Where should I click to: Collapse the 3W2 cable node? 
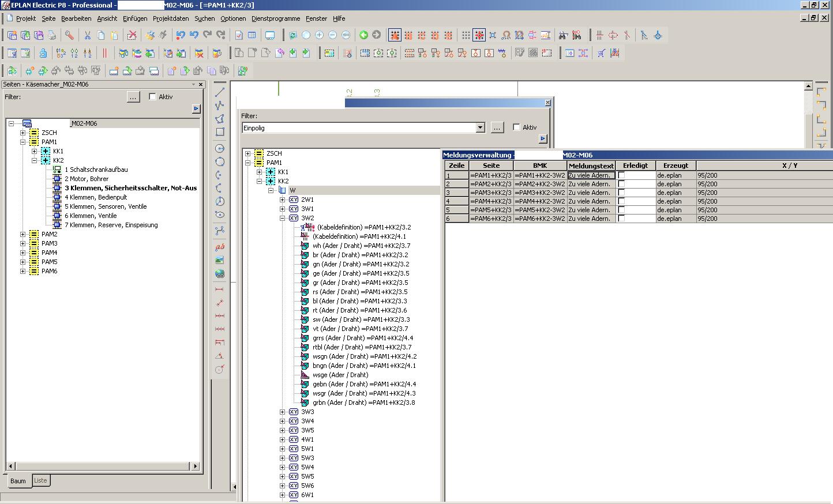282,218
